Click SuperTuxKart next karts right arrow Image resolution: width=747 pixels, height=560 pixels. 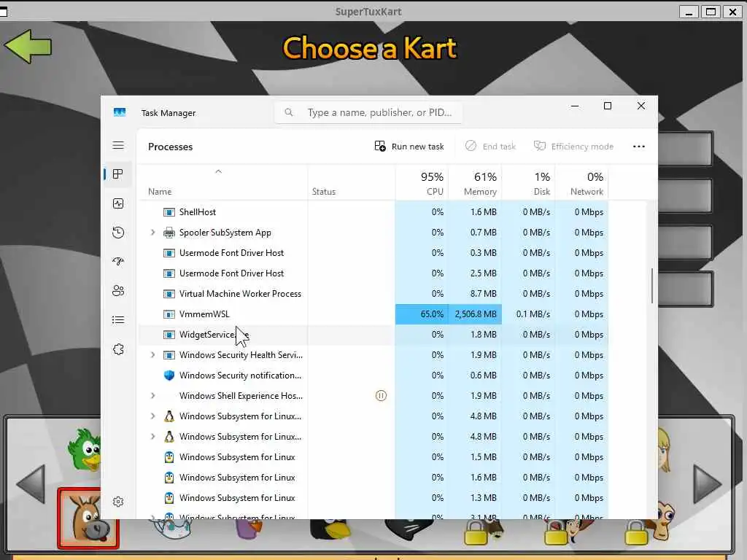[x=708, y=484]
